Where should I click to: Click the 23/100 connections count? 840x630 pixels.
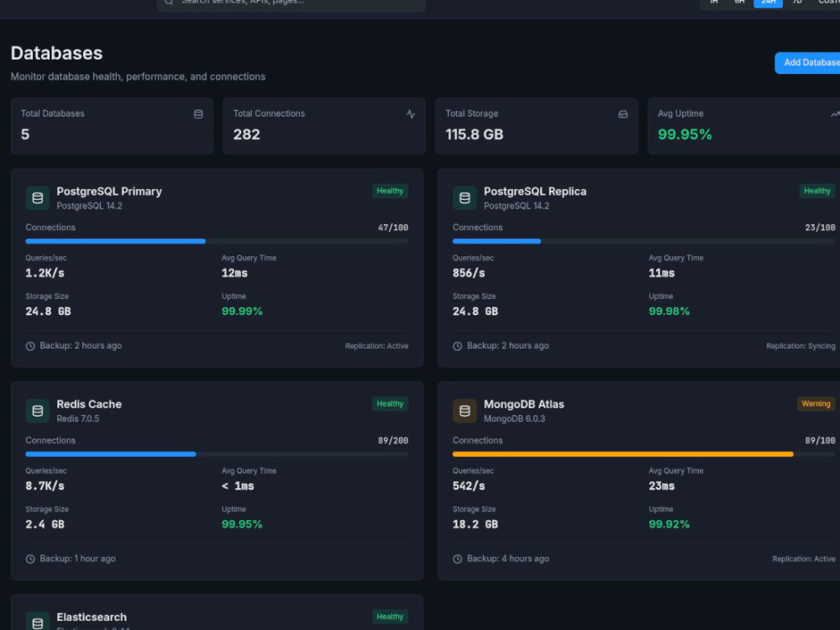click(820, 228)
